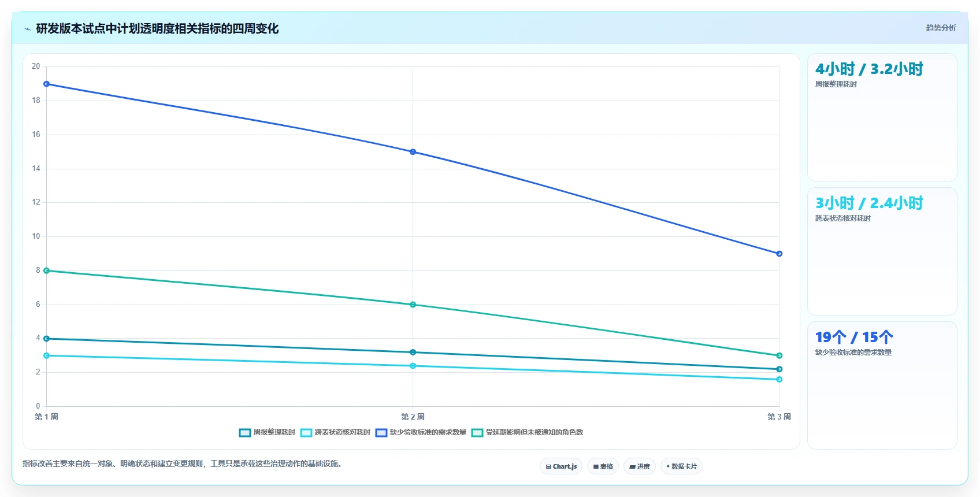Toggle 受延期影响但未被通知的角色数 legend entry
The width and height of the screenshot is (980, 497).
pyautogui.click(x=527, y=432)
